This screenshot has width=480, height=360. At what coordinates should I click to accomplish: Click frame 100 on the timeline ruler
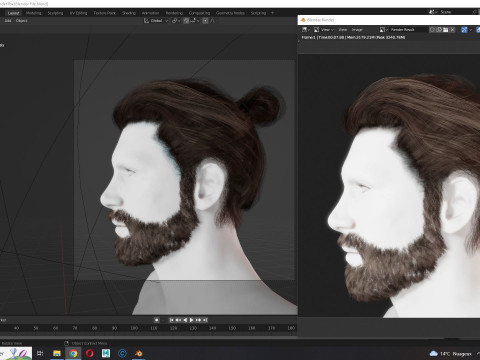134,328
